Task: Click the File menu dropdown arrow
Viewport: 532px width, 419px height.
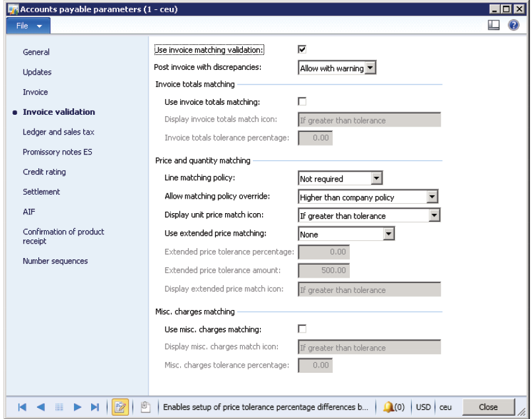Action: [x=40, y=26]
